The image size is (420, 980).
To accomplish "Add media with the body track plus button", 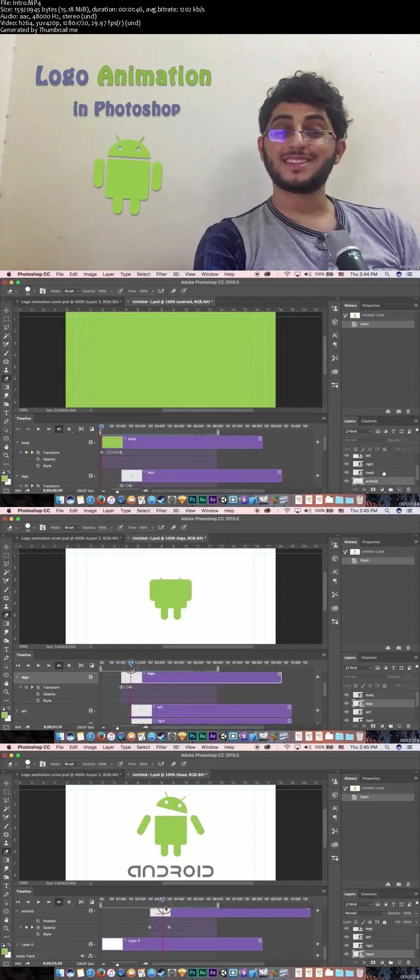I will [317, 442].
